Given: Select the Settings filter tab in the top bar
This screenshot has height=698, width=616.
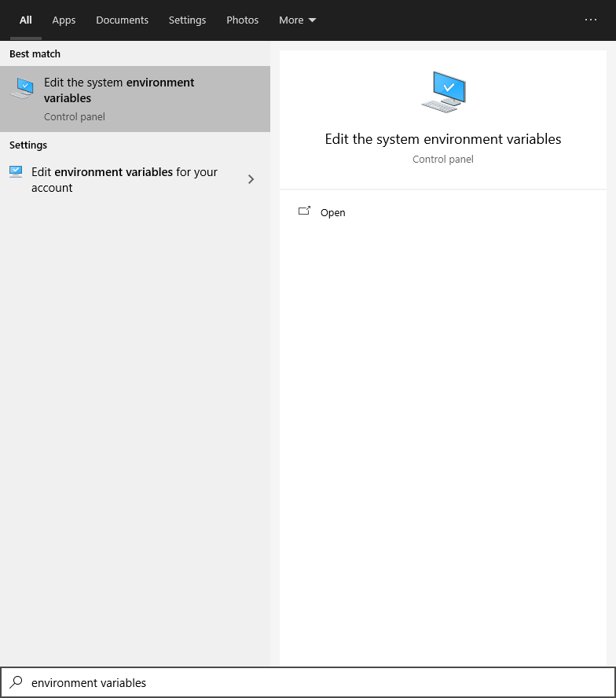Looking at the screenshot, I should point(187,20).
